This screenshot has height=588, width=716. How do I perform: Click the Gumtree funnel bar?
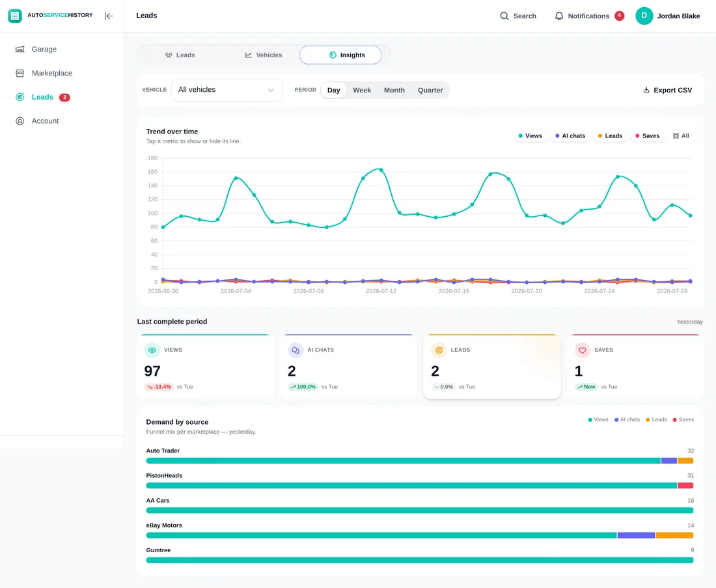(420, 560)
